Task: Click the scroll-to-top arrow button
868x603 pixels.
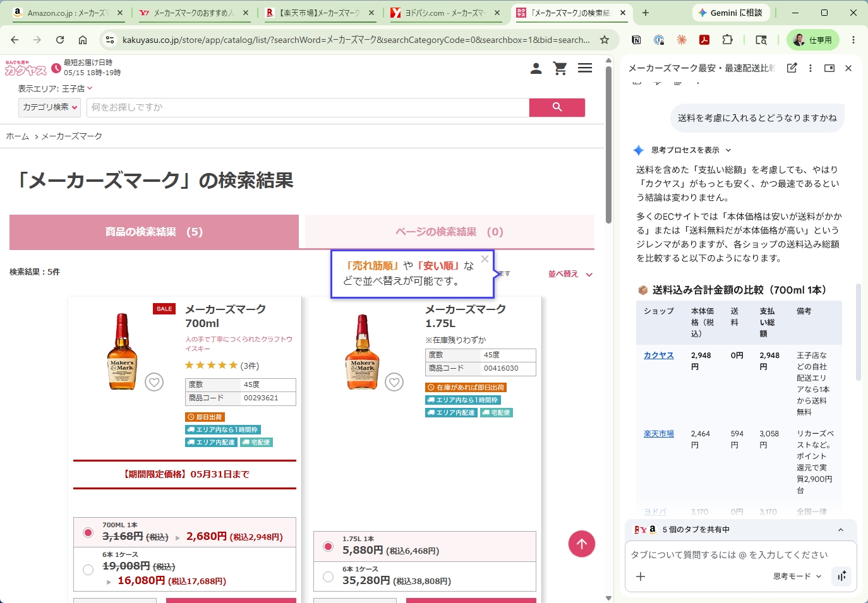Action: click(582, 544)
